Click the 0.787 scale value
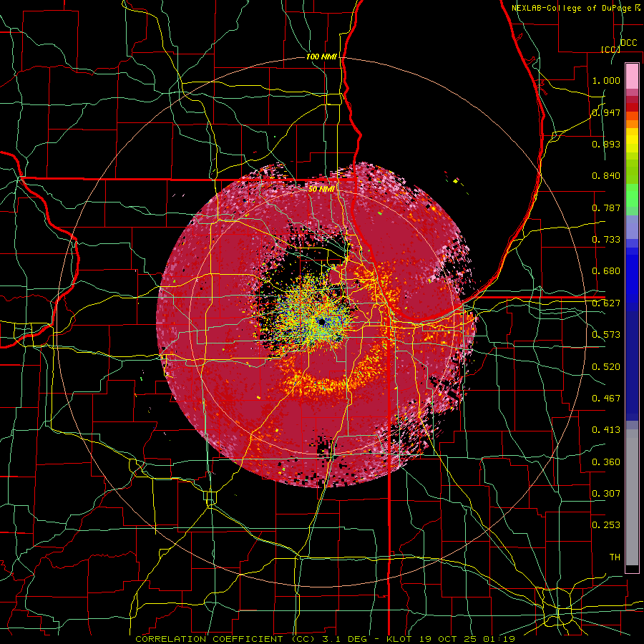The width and height of the screenshot is (644, 644). [606, 208]
